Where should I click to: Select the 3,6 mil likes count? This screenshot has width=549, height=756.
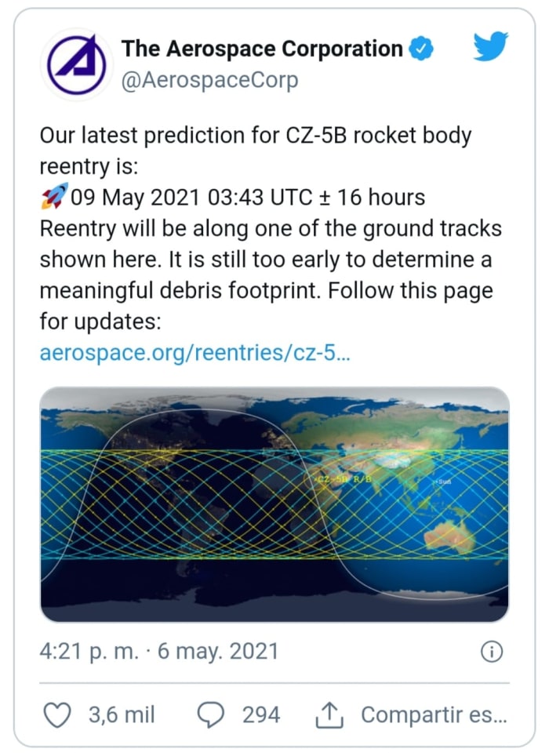tap(122, 714)
